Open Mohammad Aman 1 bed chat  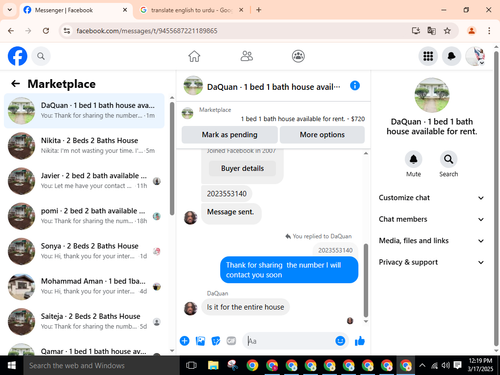(84, 286)
